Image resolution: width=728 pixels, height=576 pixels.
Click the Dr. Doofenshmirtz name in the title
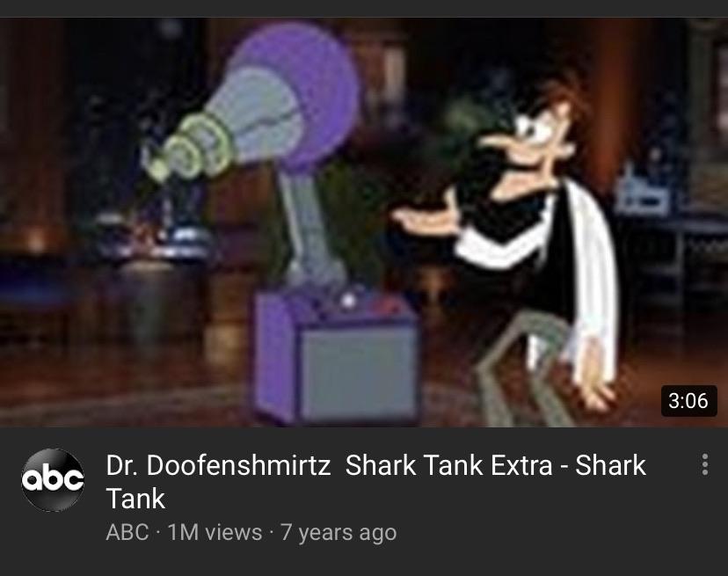pyautogui.click(x=218, y=465)
